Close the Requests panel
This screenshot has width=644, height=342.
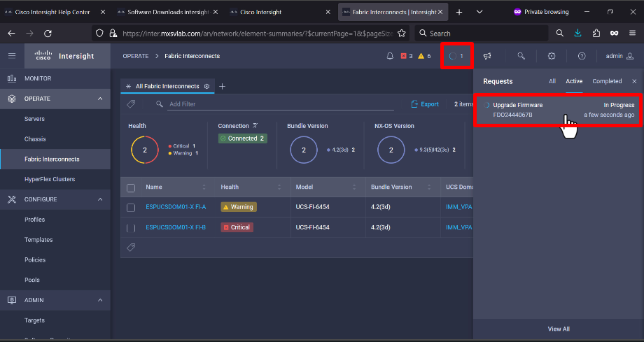pyautogui.click(x=634, y=81)
